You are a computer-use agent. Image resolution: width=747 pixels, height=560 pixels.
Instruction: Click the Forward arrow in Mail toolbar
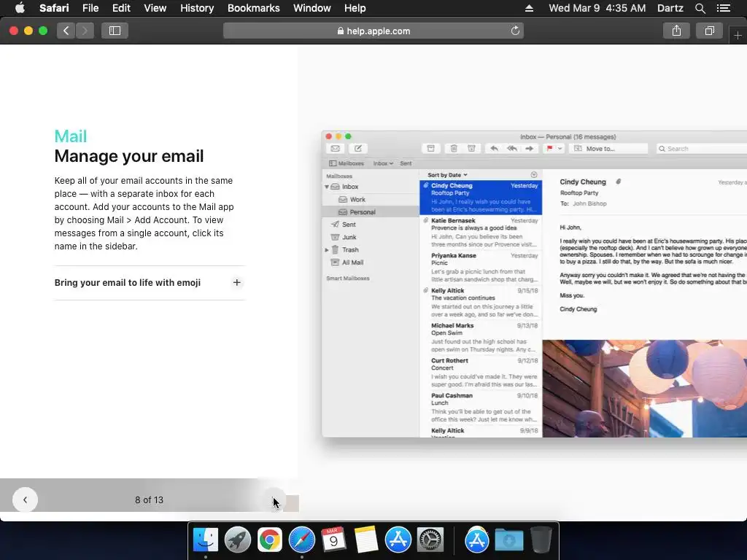click(x=530, y=149)
